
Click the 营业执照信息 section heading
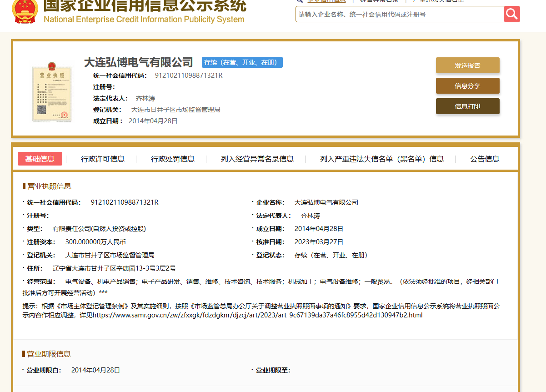[49, 186]
